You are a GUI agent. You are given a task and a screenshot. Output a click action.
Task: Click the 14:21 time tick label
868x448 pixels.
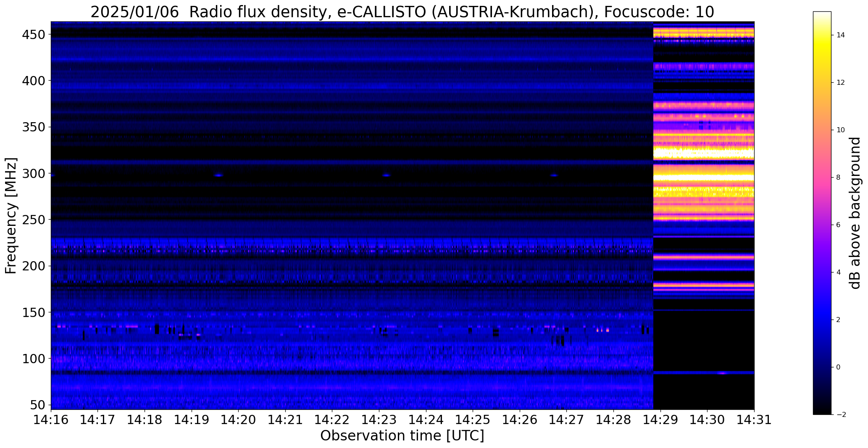coord(285,420)
